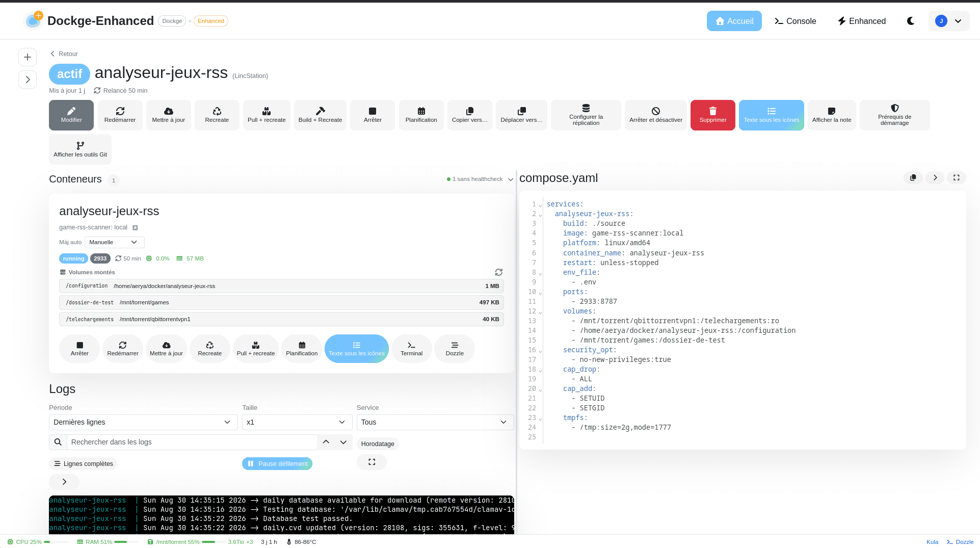The width and height of the screenshot is (980, 548).
Task: Click Afficher les outils Git
Action: tap(80, 149)
